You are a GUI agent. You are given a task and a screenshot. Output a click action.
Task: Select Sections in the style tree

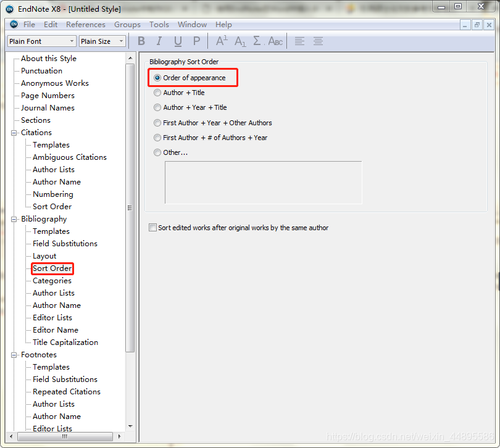36,120
